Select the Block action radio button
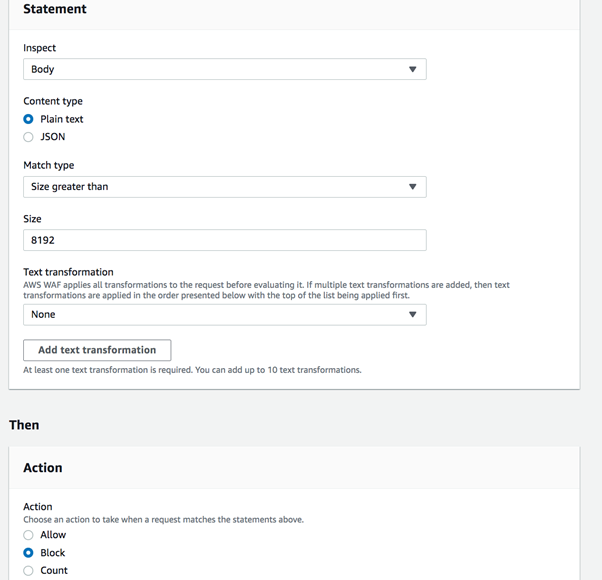The height and width of the screenshot is (580, 602). (x=29, y=553)
